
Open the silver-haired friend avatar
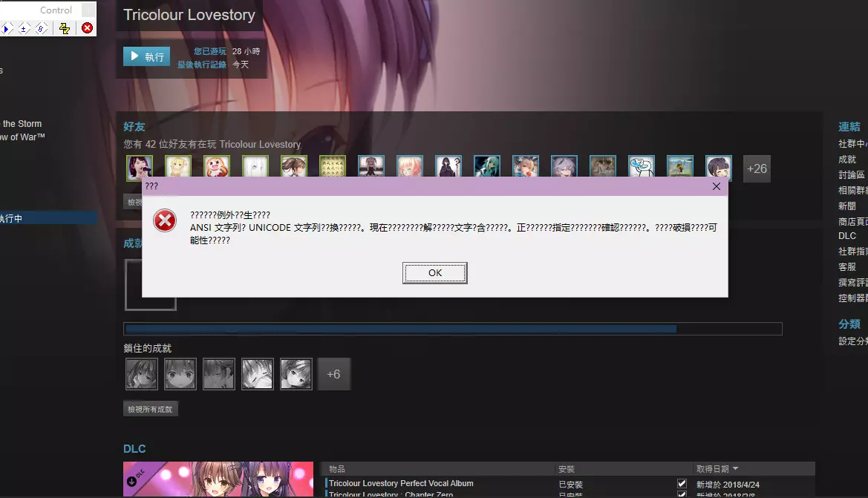pyautogui.click(x=564, y=166)
